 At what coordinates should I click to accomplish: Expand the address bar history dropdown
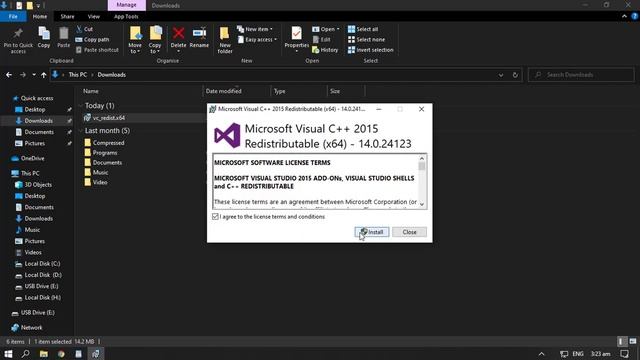[501, 75]
